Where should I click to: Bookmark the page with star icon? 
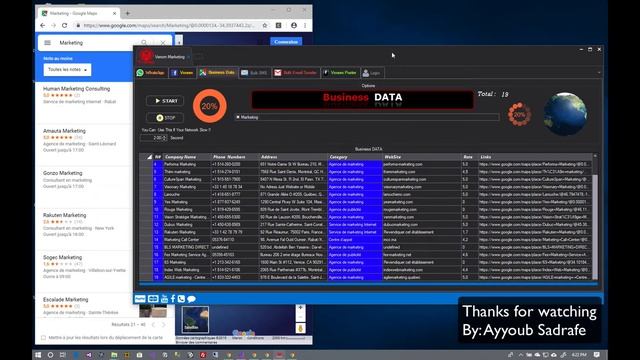[265, 25]
